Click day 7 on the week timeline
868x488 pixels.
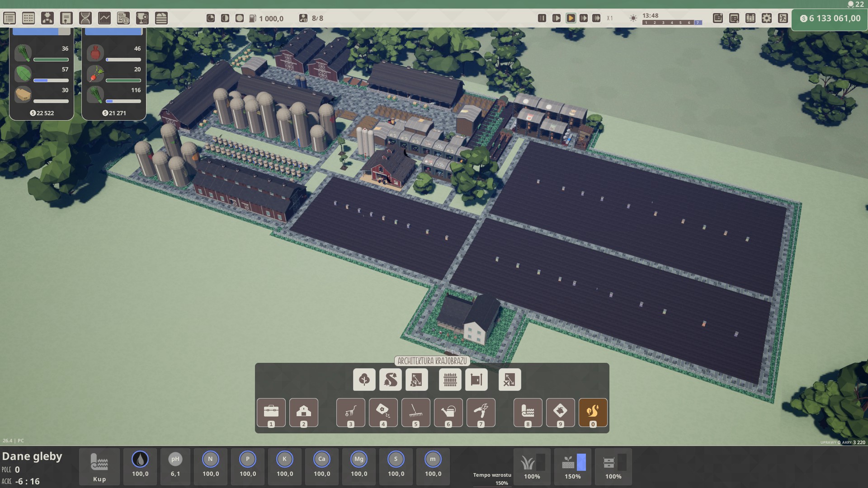pyautogui.click(x=698, y=23)
